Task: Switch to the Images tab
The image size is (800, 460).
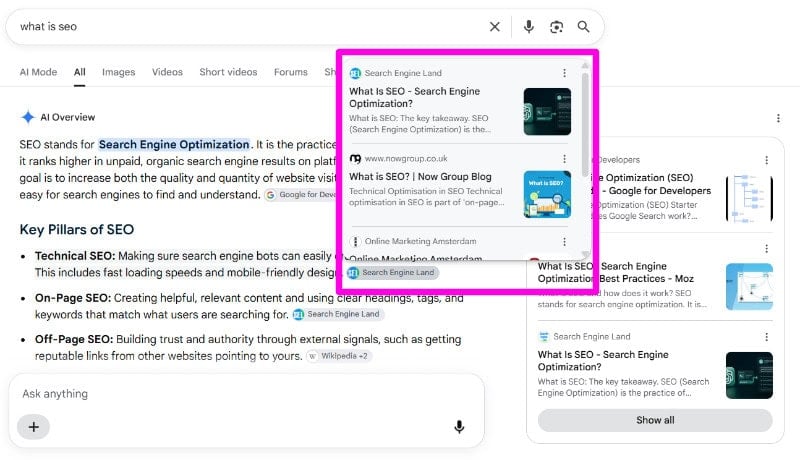Action: pyautogui.click(x=118, y=72)
